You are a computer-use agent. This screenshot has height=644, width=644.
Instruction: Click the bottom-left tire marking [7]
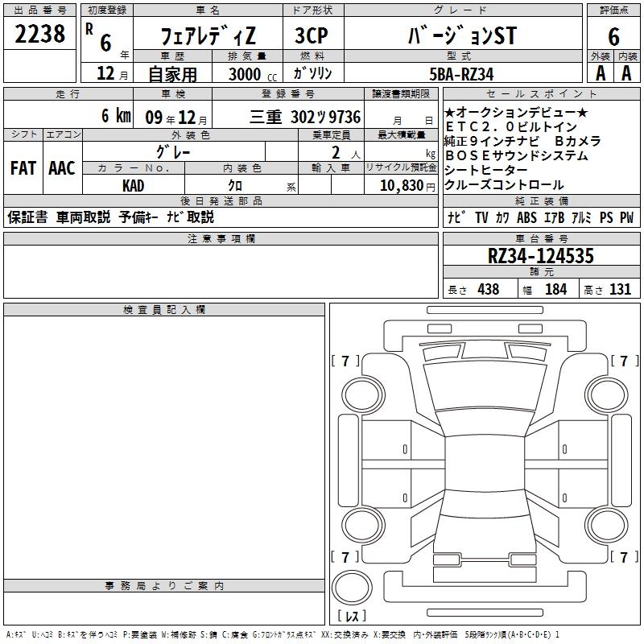point(346,557)
